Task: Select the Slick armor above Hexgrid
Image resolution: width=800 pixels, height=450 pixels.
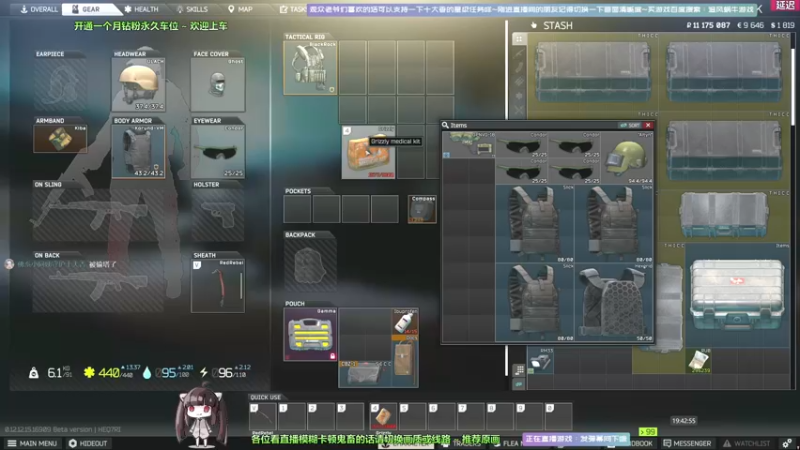Action: [x=614, y=223]
